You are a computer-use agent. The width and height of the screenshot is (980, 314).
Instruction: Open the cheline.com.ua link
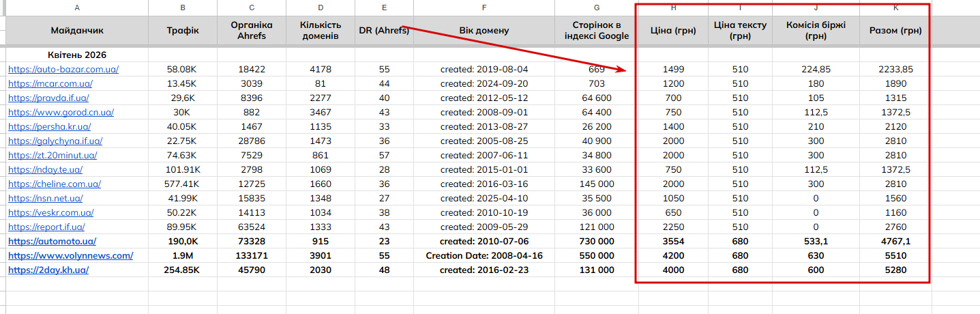55,184
